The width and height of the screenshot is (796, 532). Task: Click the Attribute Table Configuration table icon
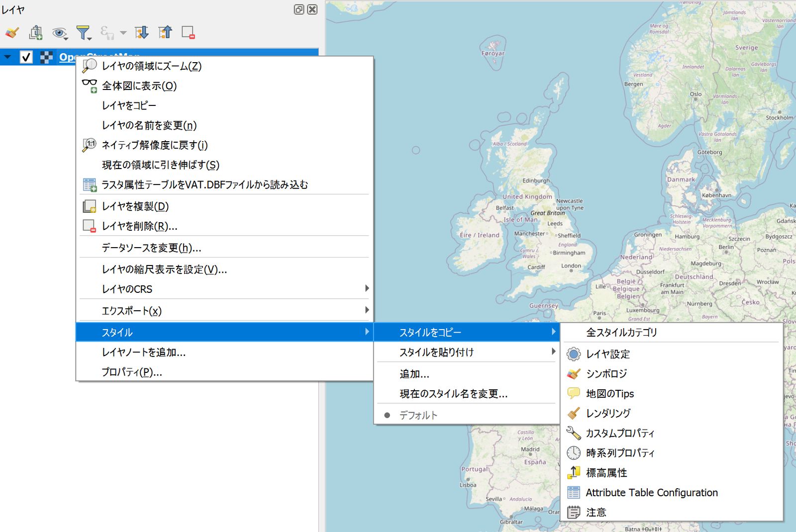coord(574,492)
